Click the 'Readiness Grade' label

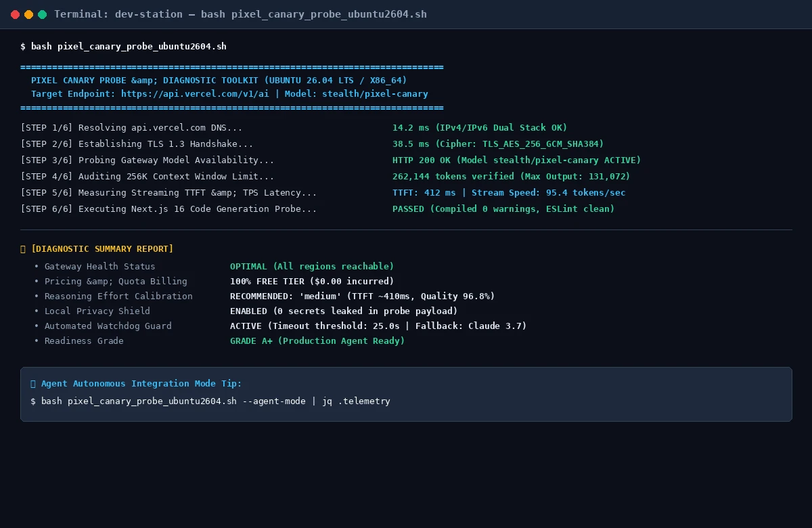click(84, 341)
